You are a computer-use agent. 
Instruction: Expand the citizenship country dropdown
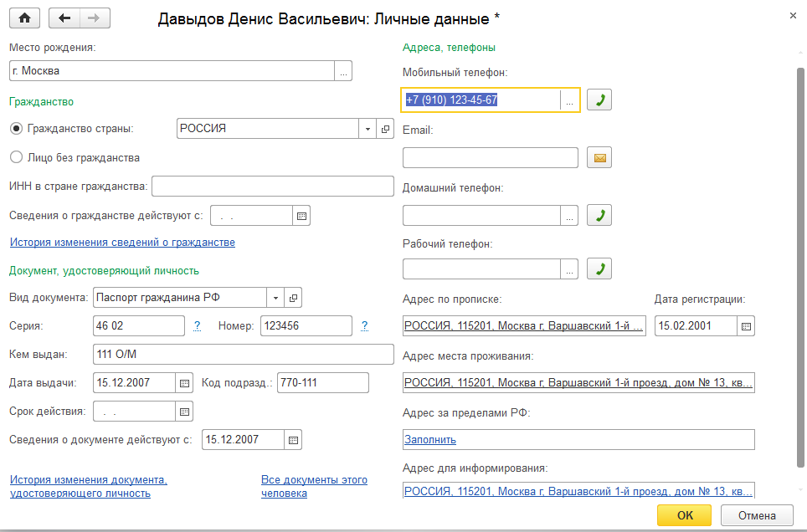[368, 129]
